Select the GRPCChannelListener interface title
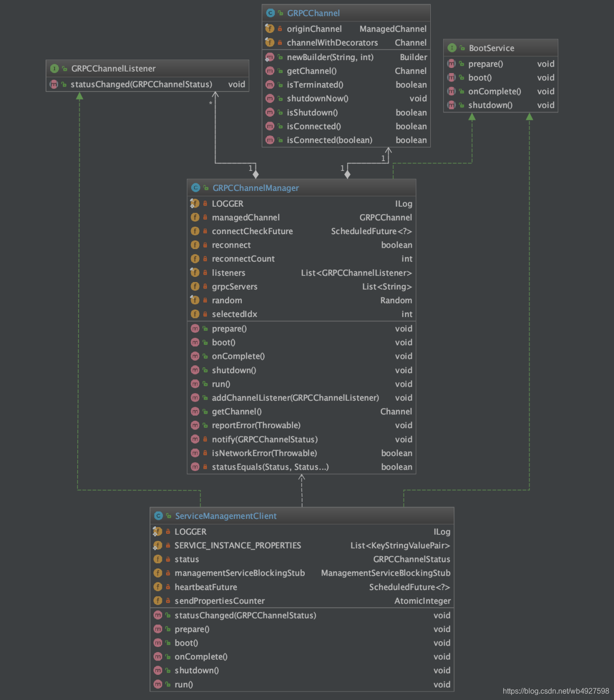The height and width of the screenshot is (700, 614). (113, 68)
